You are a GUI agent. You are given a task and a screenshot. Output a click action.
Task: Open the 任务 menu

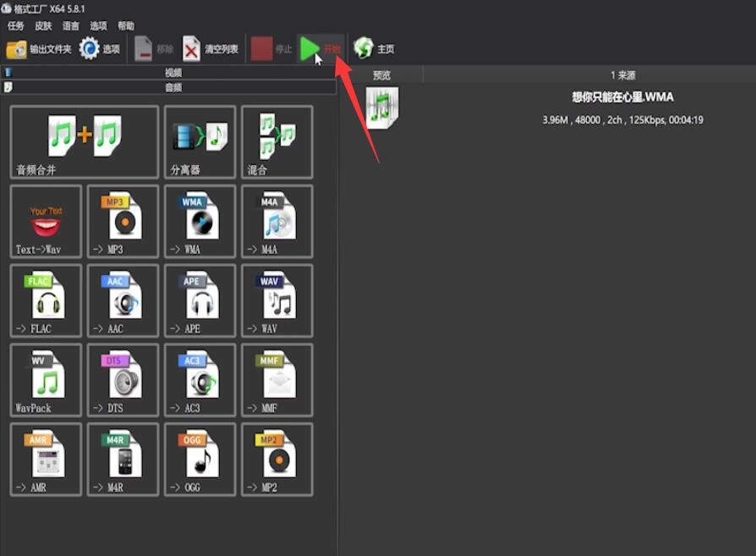click(15, 26)
